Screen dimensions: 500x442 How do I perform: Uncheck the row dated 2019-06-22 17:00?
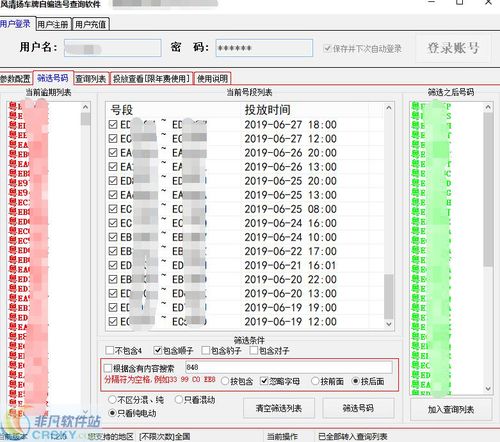point(113,251)
